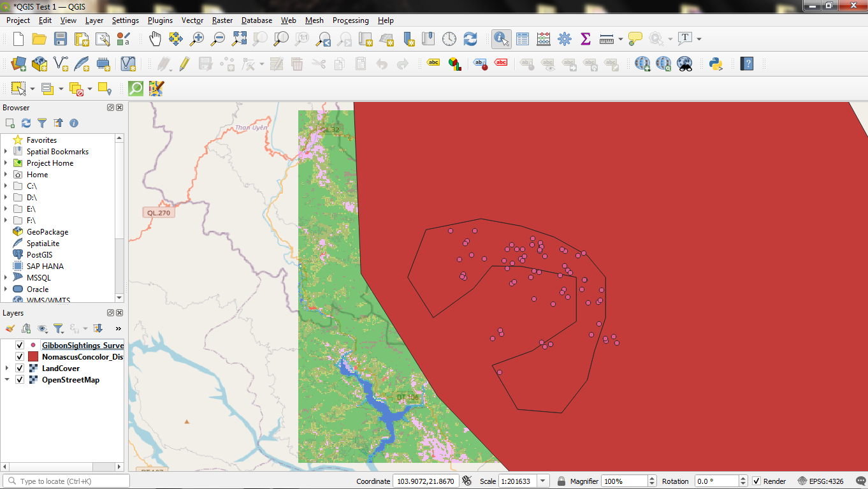
Task: Open an existing project folder icon
Action: click(x=40, y=39)
